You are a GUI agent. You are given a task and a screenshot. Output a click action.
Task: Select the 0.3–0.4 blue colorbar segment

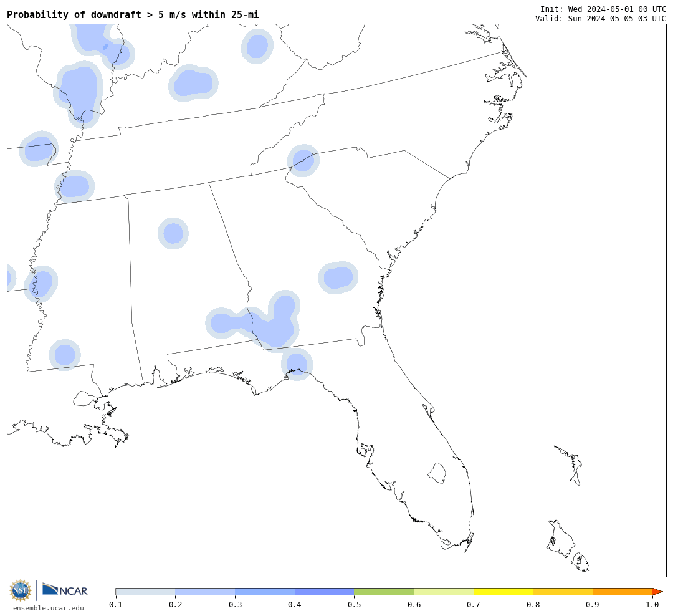point(265,592)
